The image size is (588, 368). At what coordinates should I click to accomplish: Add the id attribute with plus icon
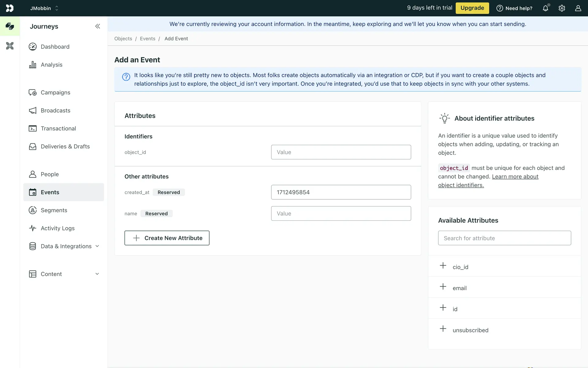[x=443, y=308]
